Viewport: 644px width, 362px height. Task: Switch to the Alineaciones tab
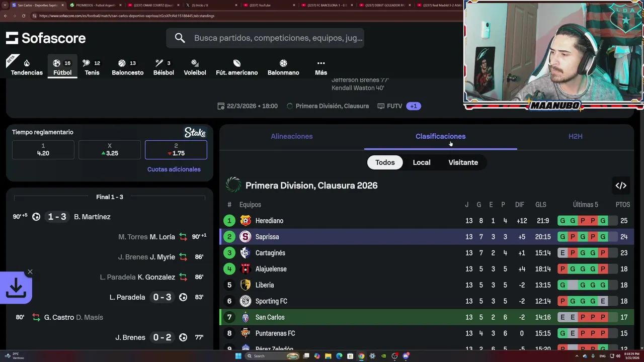(x=292, y=136)
